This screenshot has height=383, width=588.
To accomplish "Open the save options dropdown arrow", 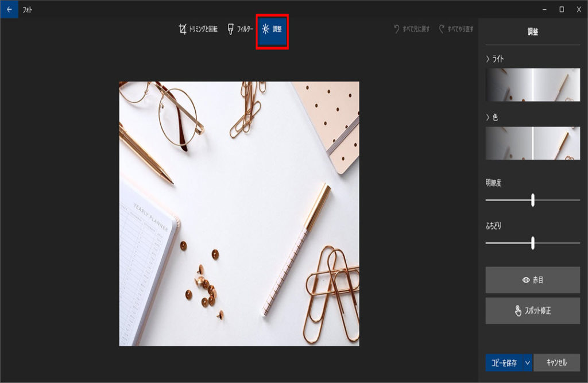I will click(527, 363).
